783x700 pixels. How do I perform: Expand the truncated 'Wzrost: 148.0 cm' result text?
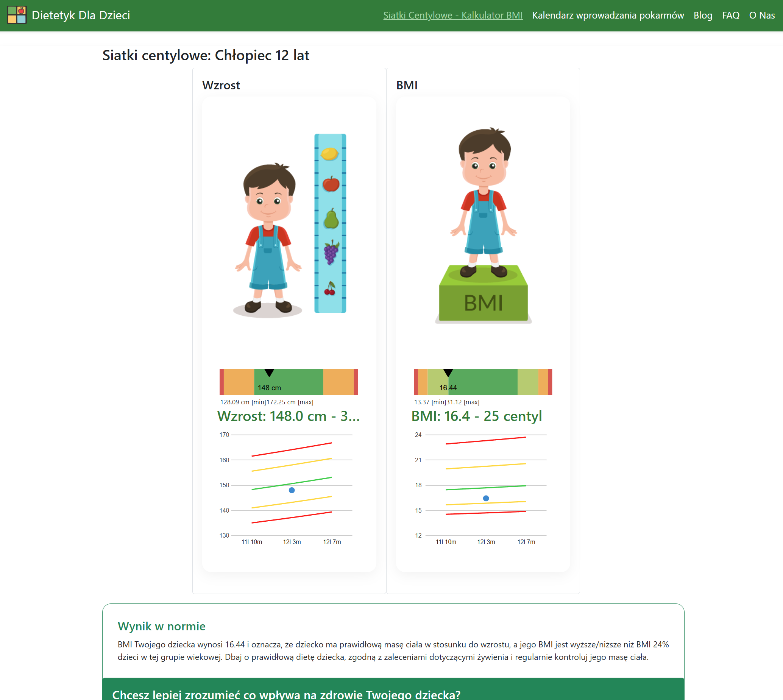pos(289,416)
